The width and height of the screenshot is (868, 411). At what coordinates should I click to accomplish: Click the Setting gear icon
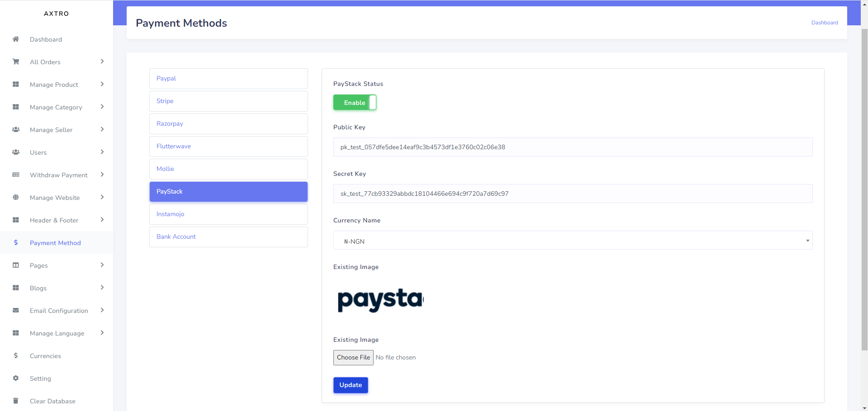tap(16, 378)
